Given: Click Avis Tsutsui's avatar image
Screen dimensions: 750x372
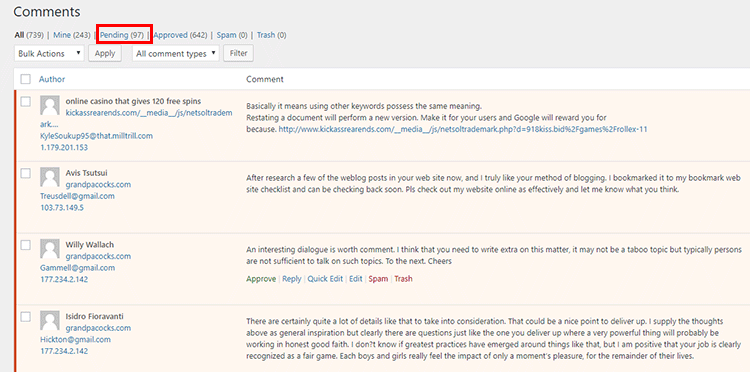Looking at the screenshot, I should coord(50,177).
